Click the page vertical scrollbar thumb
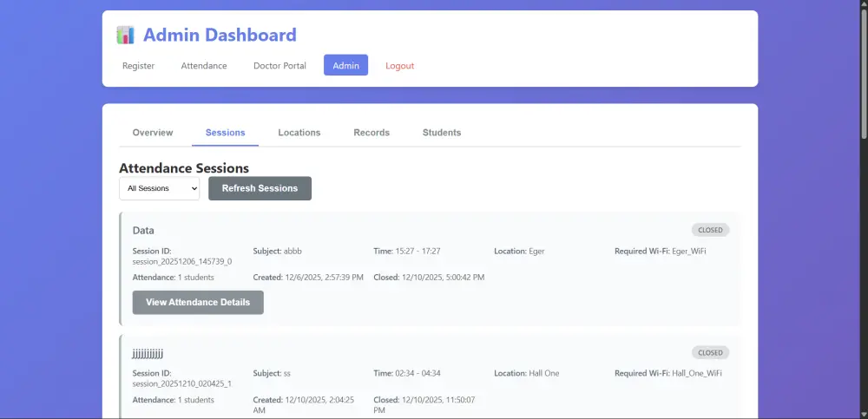The height and width of the screenshot is (419, 868). click(x=865, y=72)
